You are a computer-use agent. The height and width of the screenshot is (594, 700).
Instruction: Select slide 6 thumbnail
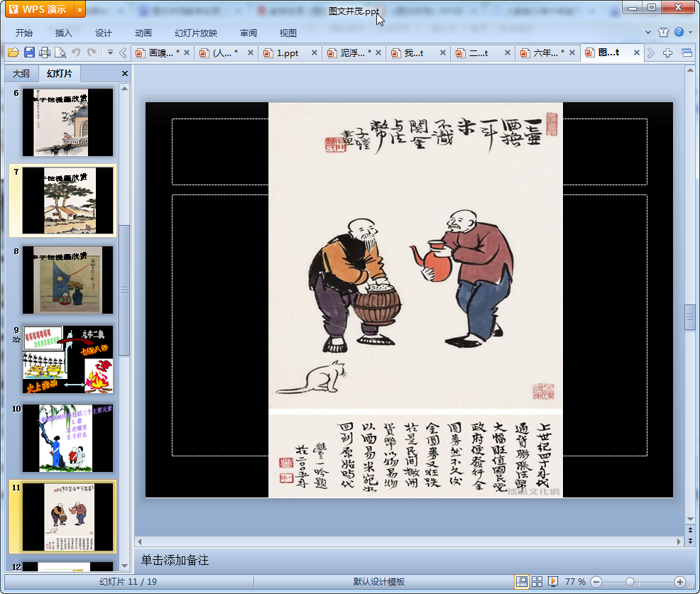tap(67, 122)
